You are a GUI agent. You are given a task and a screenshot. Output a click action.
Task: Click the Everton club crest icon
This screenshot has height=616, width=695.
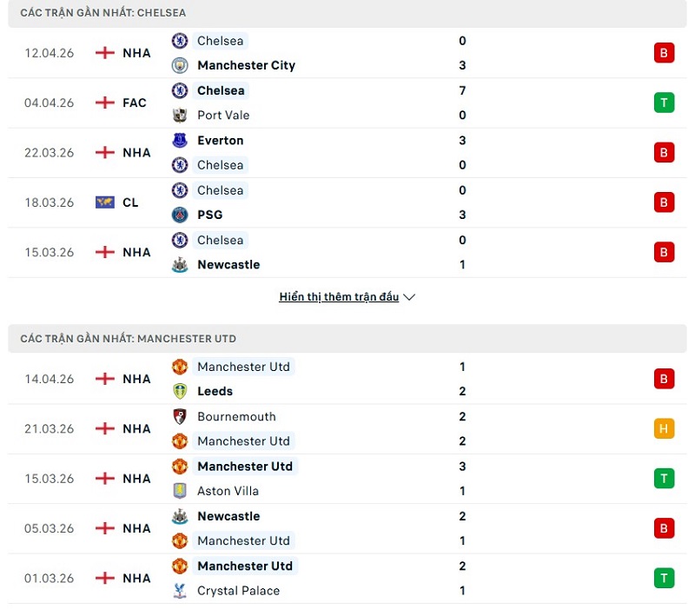point(180,140)
